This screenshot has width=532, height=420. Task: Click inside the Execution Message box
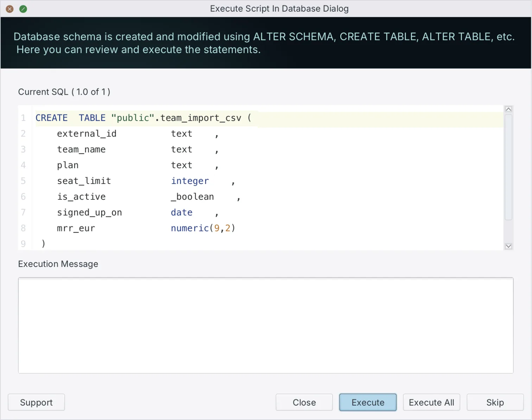[x=266, y=325]
